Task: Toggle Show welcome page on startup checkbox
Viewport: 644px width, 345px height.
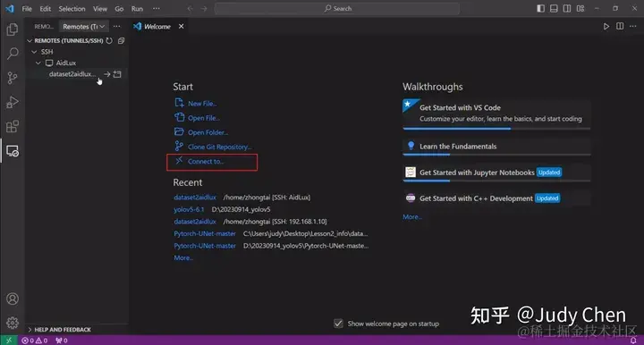Action: 338,324
